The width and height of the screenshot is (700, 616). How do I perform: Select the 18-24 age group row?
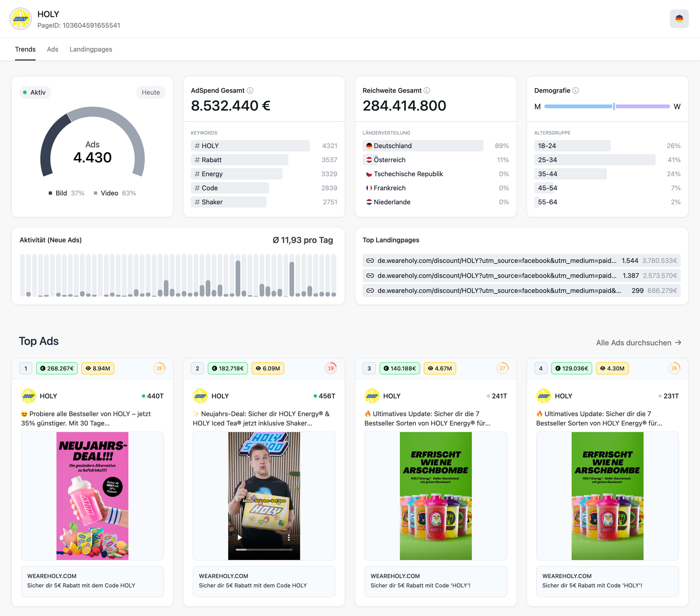tap(607, 146)
